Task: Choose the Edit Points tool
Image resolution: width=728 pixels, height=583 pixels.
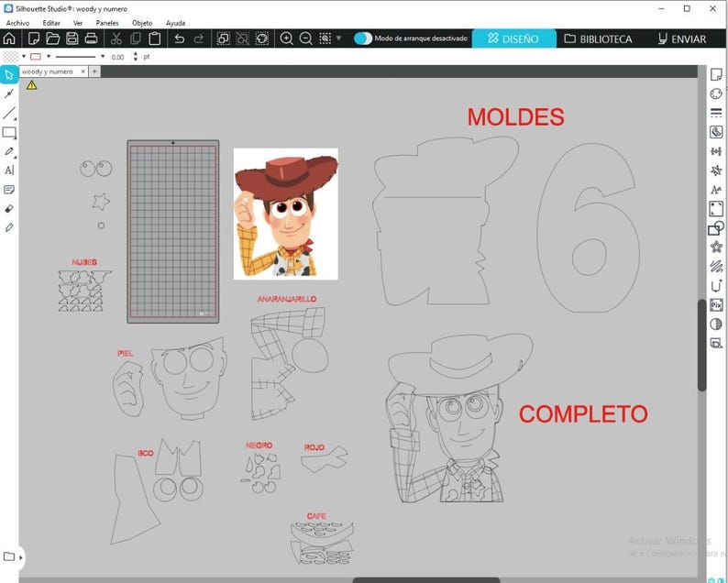Action: pyautogui.click(x=9, y=93)
